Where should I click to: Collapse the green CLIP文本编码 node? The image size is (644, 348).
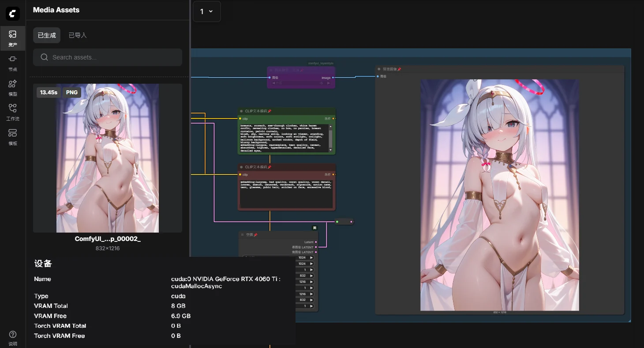(x=241, y=111)
